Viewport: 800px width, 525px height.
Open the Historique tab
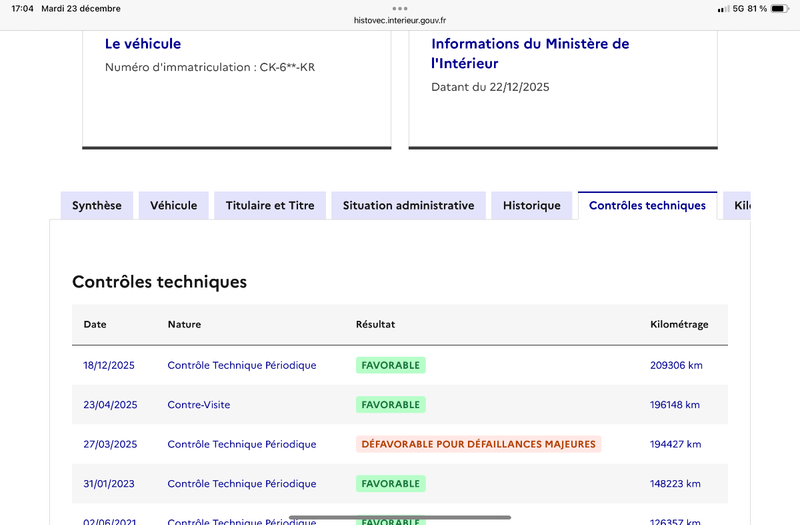[532, 205]
